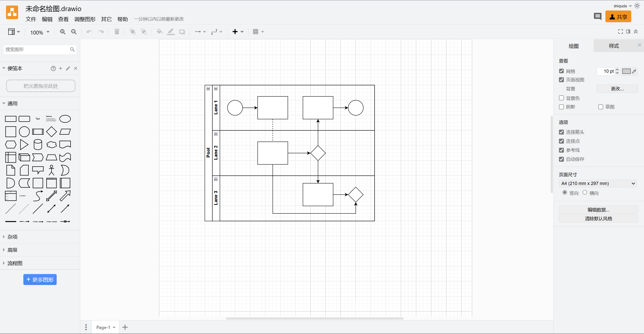Screen dimensions: 644x334
Task: Select the cylinder shape in the General palette
Action: point(38,145)
